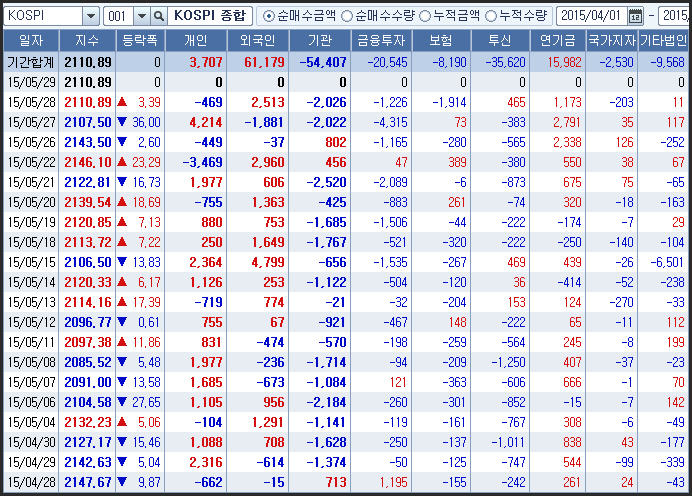
Task: Click the 2139.54 index value
Action: (87, 202)
